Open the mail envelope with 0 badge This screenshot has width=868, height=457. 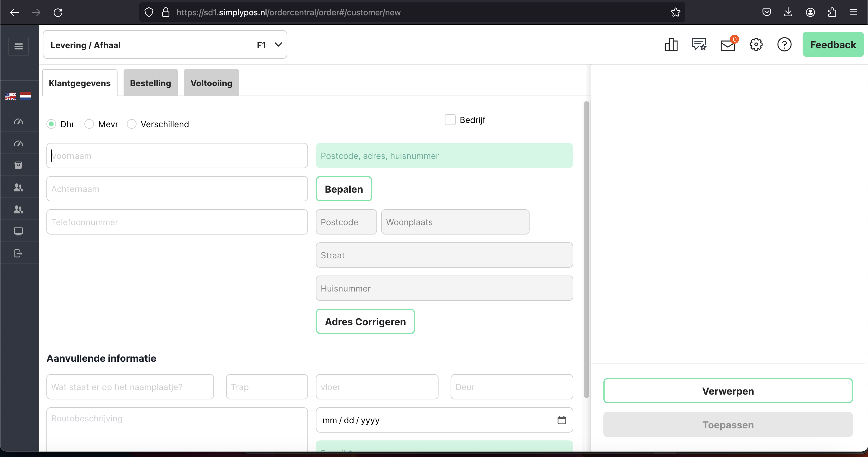pos(728,45)
